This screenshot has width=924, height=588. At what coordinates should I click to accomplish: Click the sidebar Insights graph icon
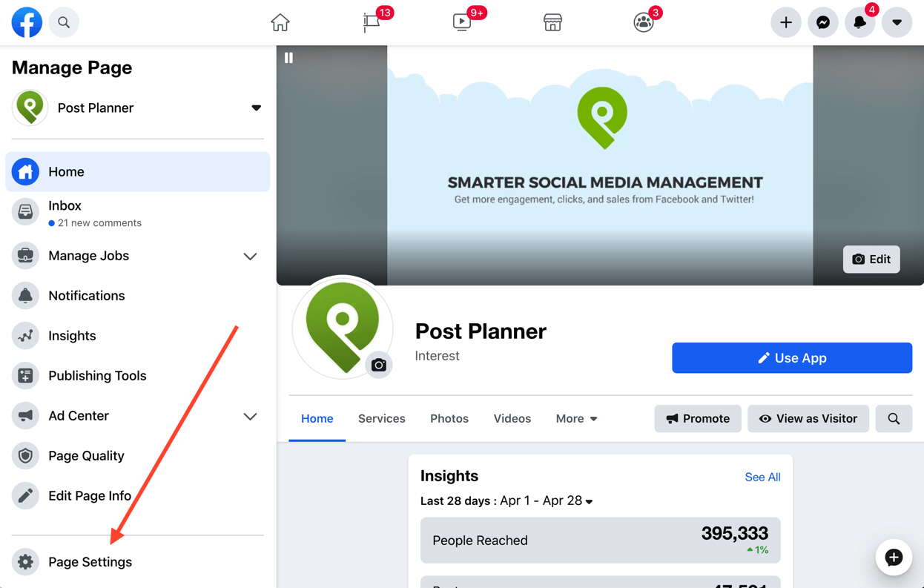pyautogui.click(x=25, y=336)
